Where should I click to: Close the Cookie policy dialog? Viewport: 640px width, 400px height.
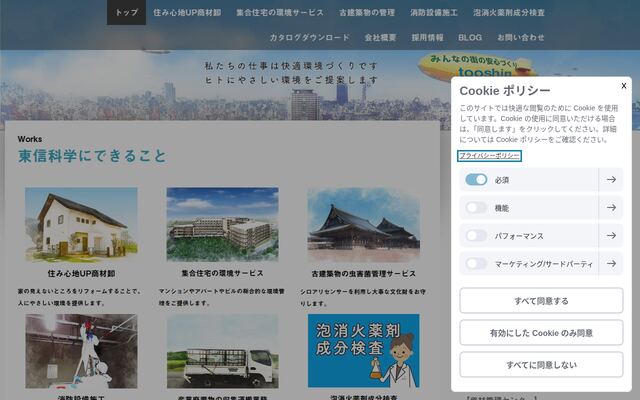click(624, 86)
